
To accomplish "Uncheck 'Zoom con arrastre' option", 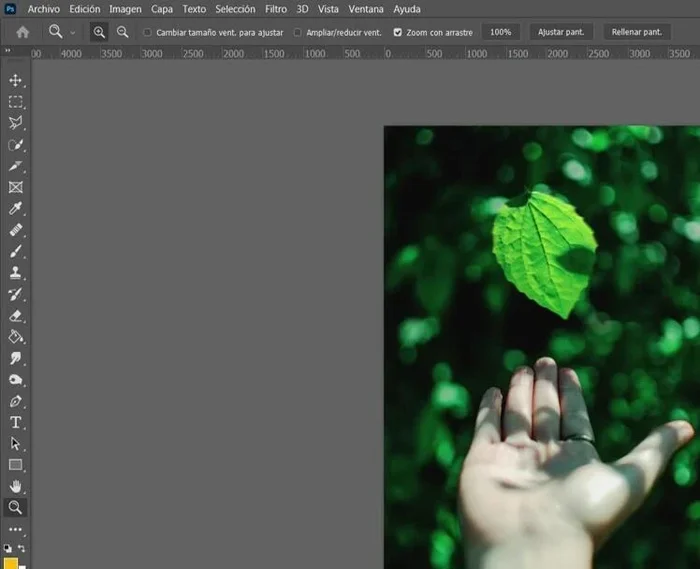I will coord(398,32).
